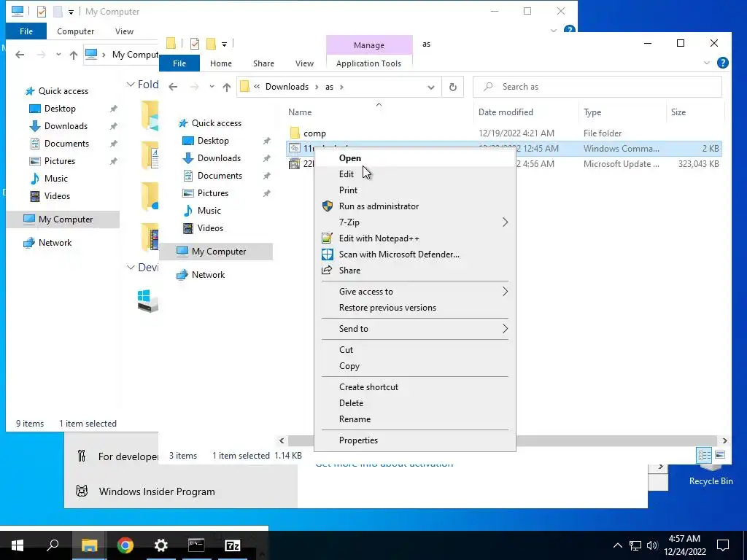Choose Edit in the context menu
The width and height of the screenshot is (747, 560).
415,174
